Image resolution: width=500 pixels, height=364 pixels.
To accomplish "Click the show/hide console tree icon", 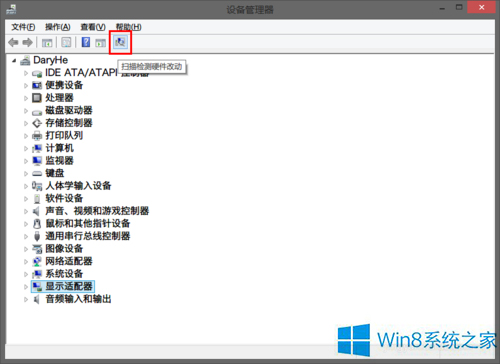I will 47,43.
